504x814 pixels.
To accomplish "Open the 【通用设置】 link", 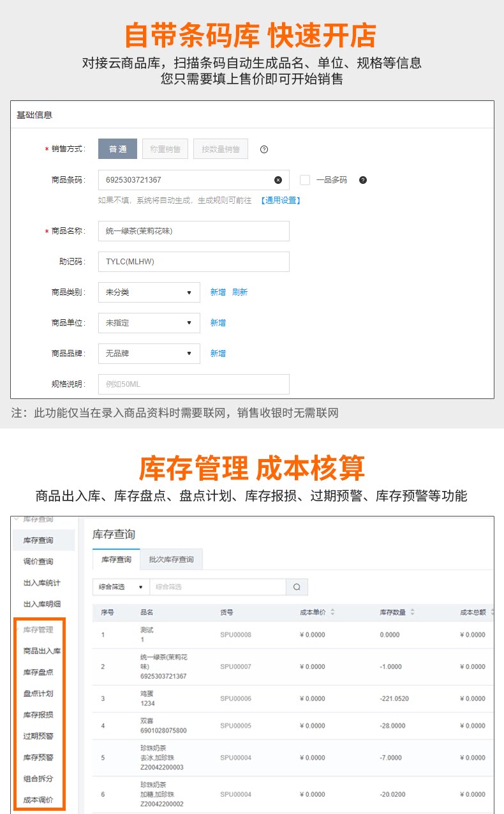I will pos(279,200).
